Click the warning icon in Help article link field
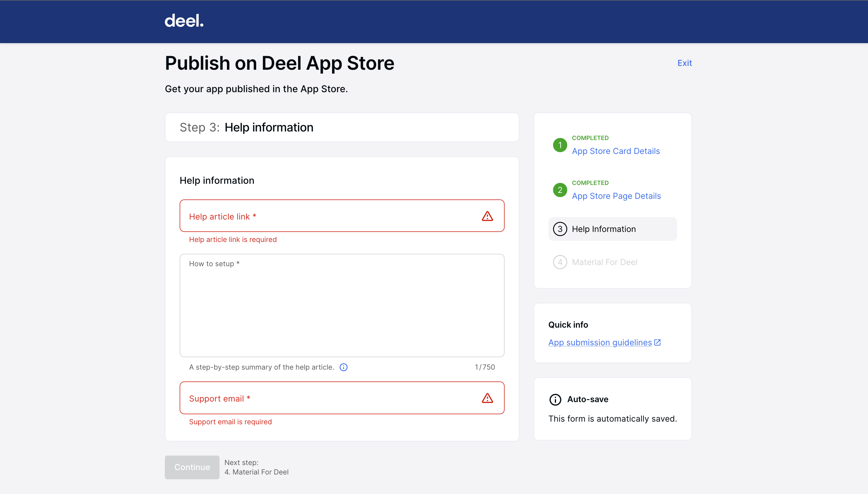Image resolution: width=868 pixels, height=494 pixels. pyautogui.click(x=487, y=216)
